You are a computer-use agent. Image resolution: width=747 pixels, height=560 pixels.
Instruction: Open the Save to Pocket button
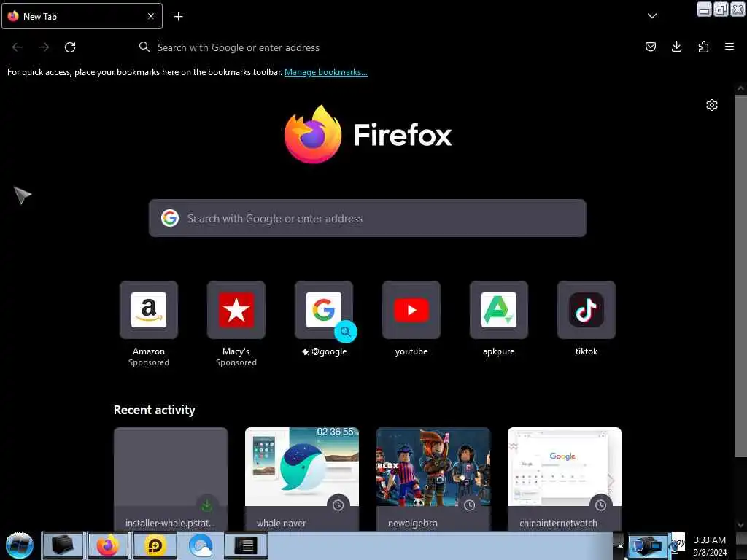pyautogui.click(x=650, y=47)
